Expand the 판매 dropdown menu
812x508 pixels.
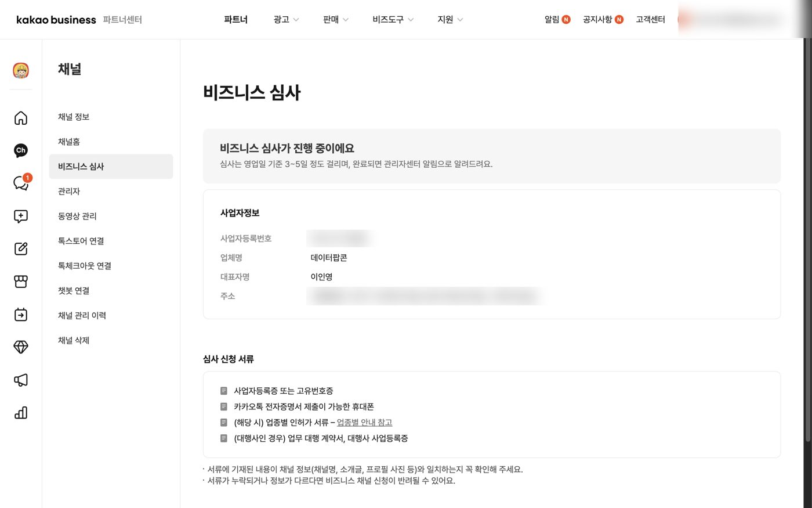(x=336, y=20)
